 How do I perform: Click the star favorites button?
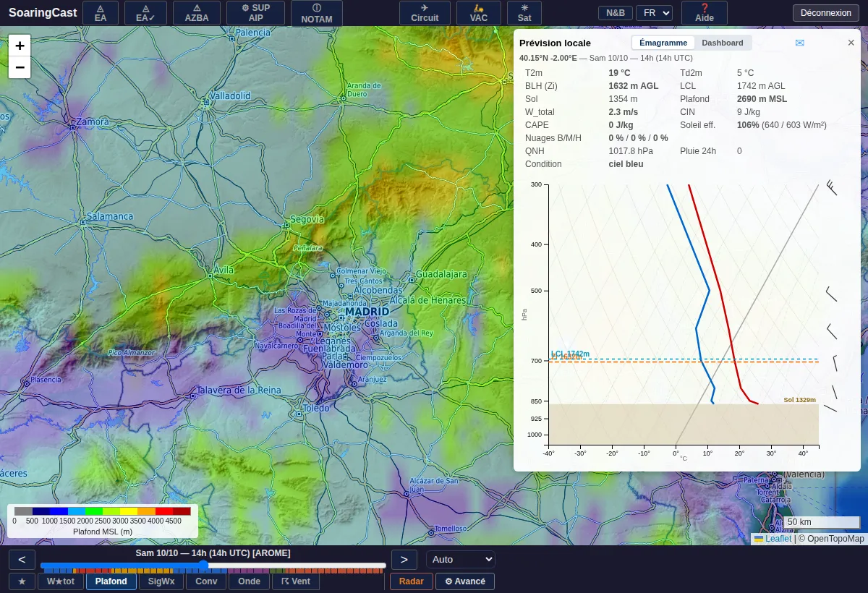22,581
